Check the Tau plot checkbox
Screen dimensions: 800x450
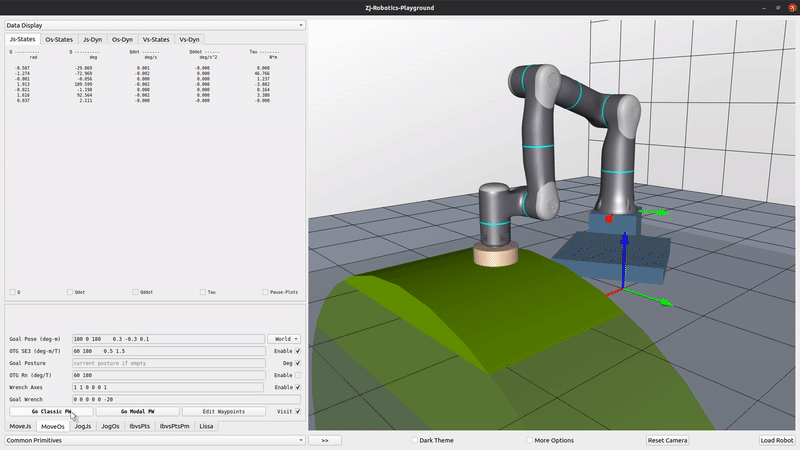point(202,292)
